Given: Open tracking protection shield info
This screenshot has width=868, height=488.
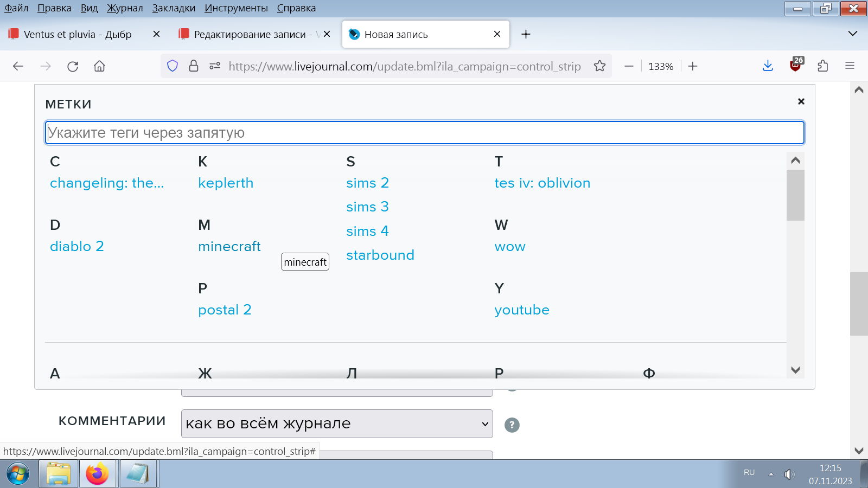Looking at the screenshot, I should tap(173, 66).
